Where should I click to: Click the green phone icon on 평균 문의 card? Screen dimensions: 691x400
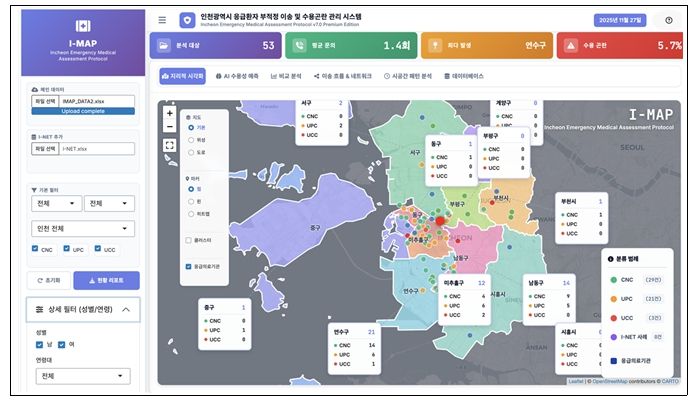299,46
